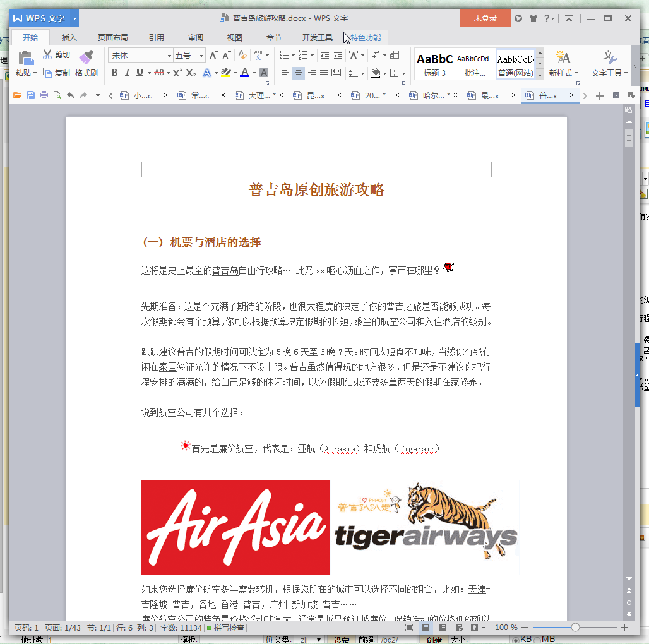Click 拼写检查 in status bar
This screenshot has width=649, height=644.
226,628
